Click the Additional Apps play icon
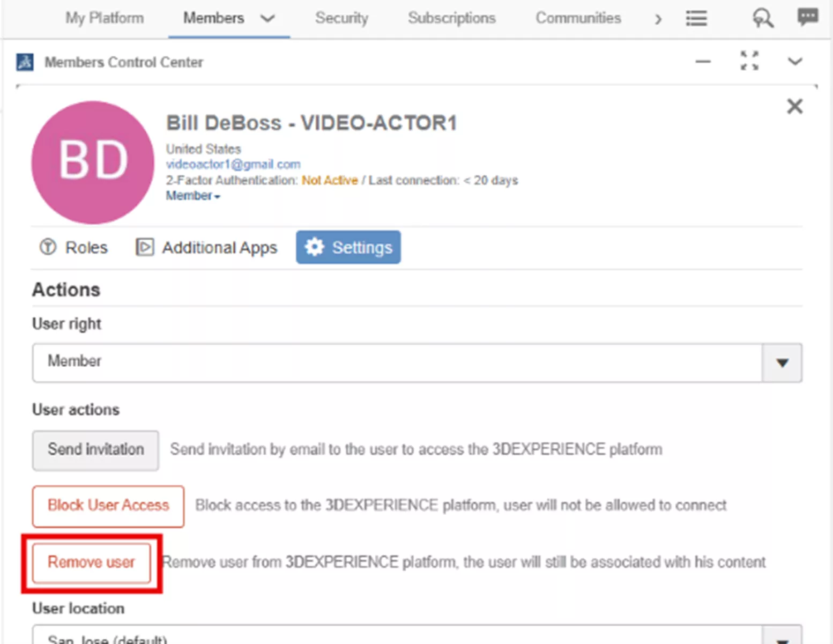The width and height of the screenshot is (833, 644). tap(144, 247)
